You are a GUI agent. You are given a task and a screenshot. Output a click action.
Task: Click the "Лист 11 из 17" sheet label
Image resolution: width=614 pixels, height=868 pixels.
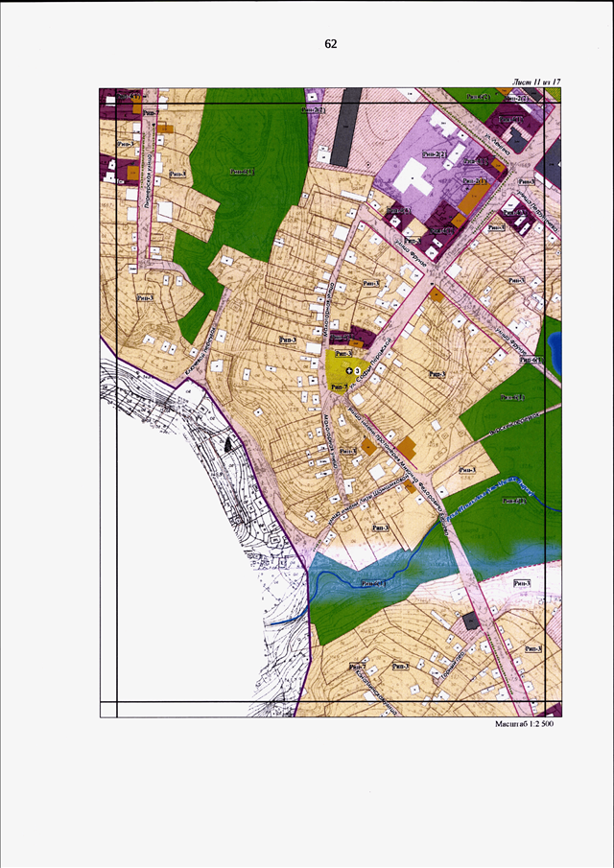536,82
